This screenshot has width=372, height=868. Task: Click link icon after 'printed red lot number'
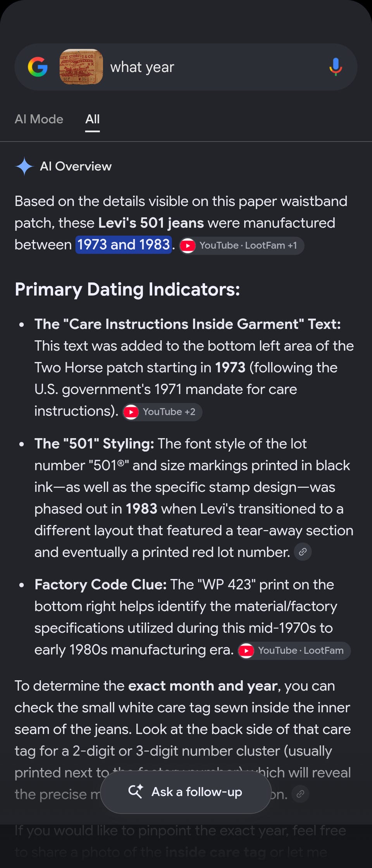tap(303, 552)
